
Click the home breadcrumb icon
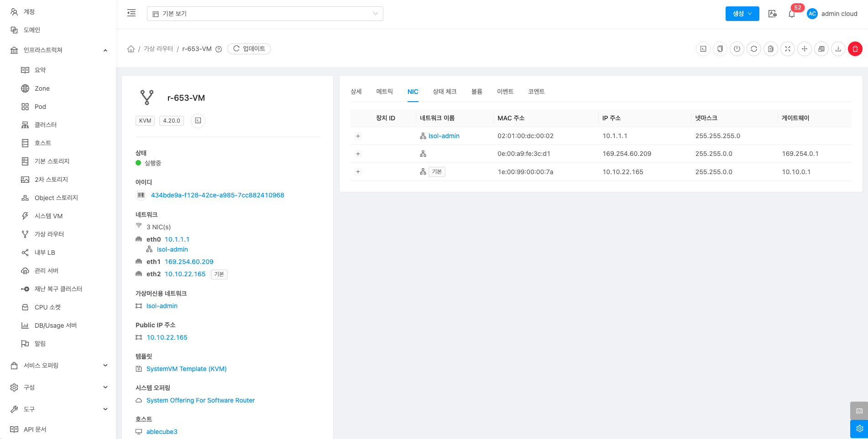click(x=131, y=49)
